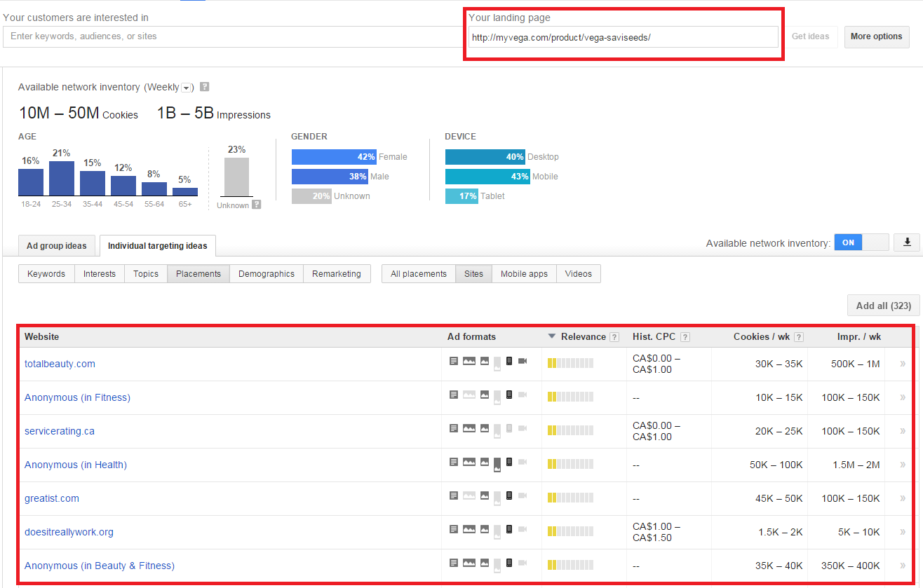This screenshot has width=923, height=588.
Task: Open Anonymous (in Fitness) link
Action: [77, 397]
